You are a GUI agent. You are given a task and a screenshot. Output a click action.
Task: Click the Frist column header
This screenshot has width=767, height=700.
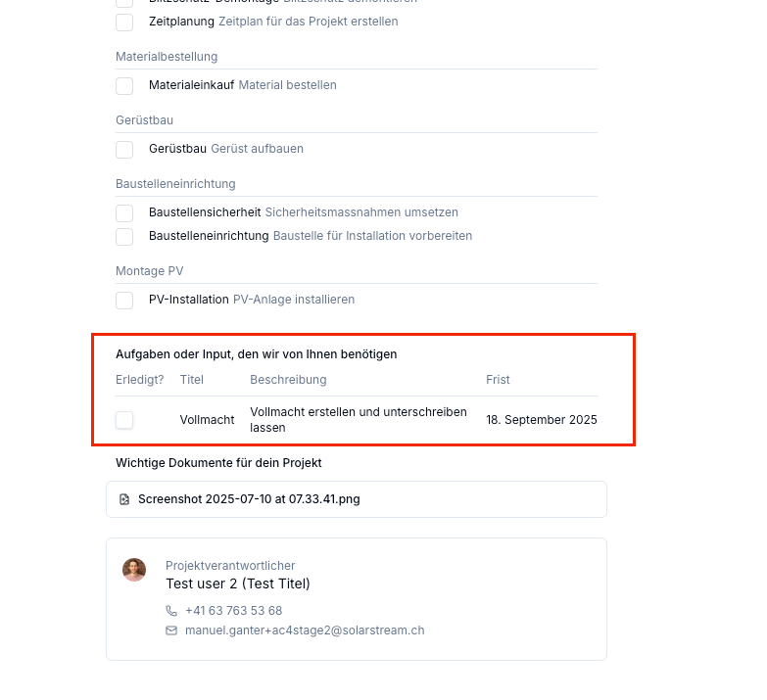click(498, 379)
